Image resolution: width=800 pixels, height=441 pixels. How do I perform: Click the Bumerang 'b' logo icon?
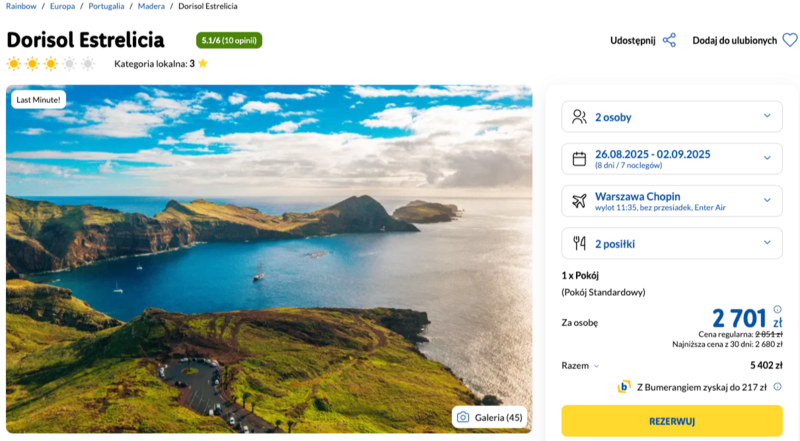pos(623,387)
